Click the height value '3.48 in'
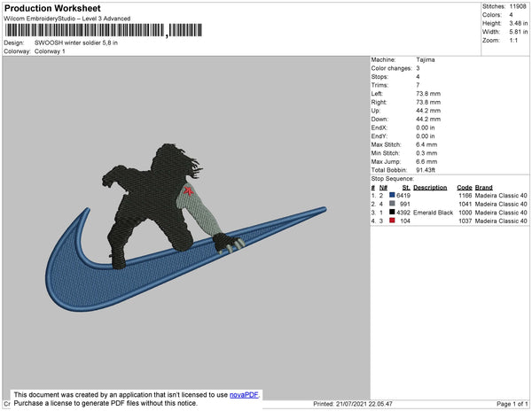The width and height of the screenshot is (532, 411). click(519, 23)
